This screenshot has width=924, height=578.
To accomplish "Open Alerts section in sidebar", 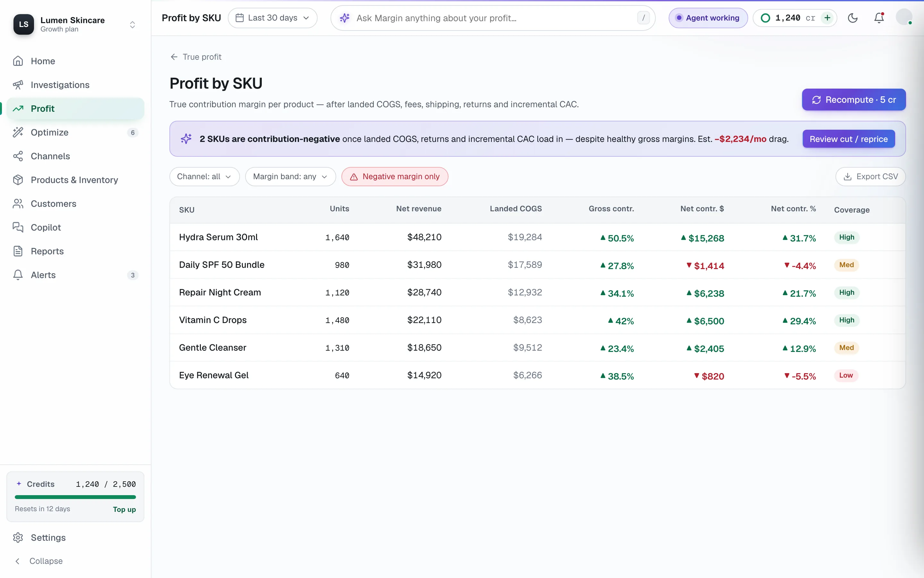I will 75,275.
